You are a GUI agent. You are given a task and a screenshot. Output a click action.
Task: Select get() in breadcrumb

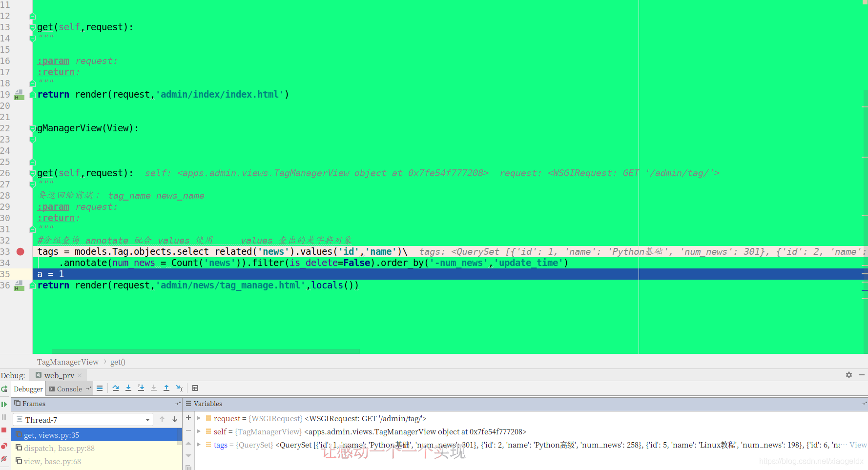(x=118, y=362)
